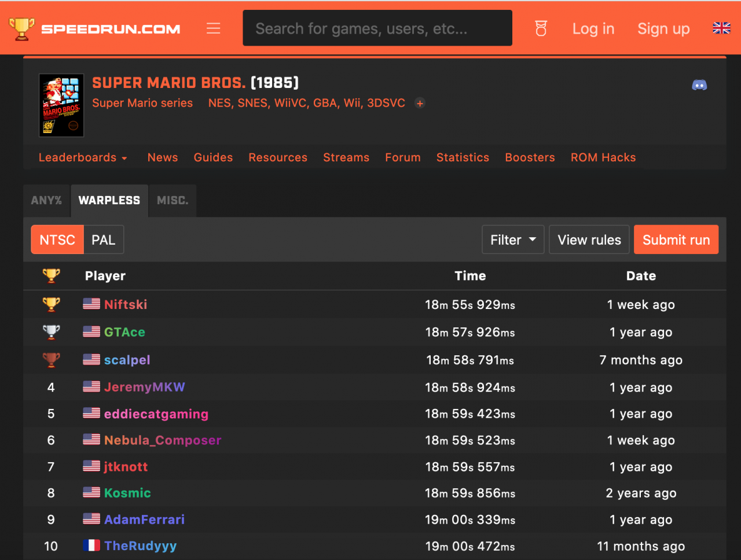741x560 pixels.
Task: Open TheRudyyy's player profile
Action: [141, 546]
